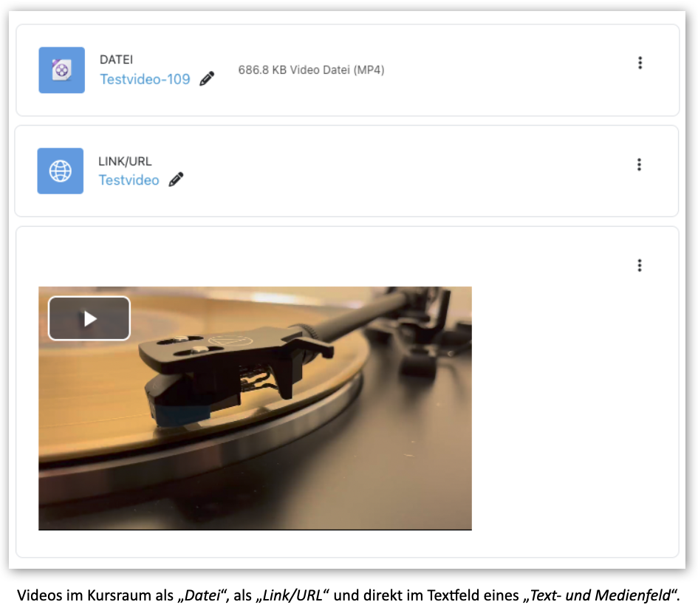The image size is (698, 616).
Task: Click the caption text below the screenshot
Action: [348, 595]
